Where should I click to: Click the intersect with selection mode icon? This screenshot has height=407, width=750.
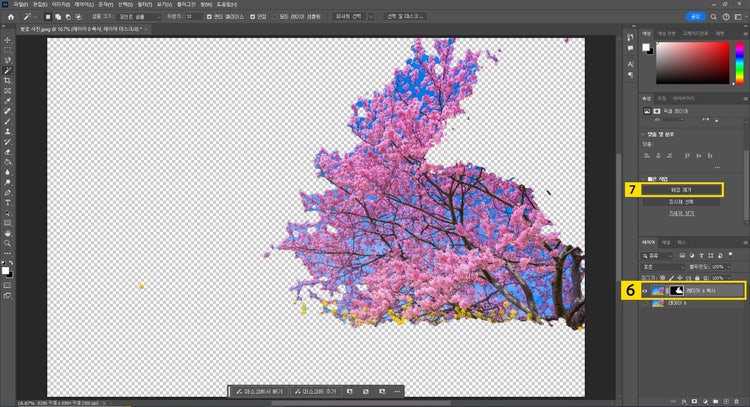[78, 17]
